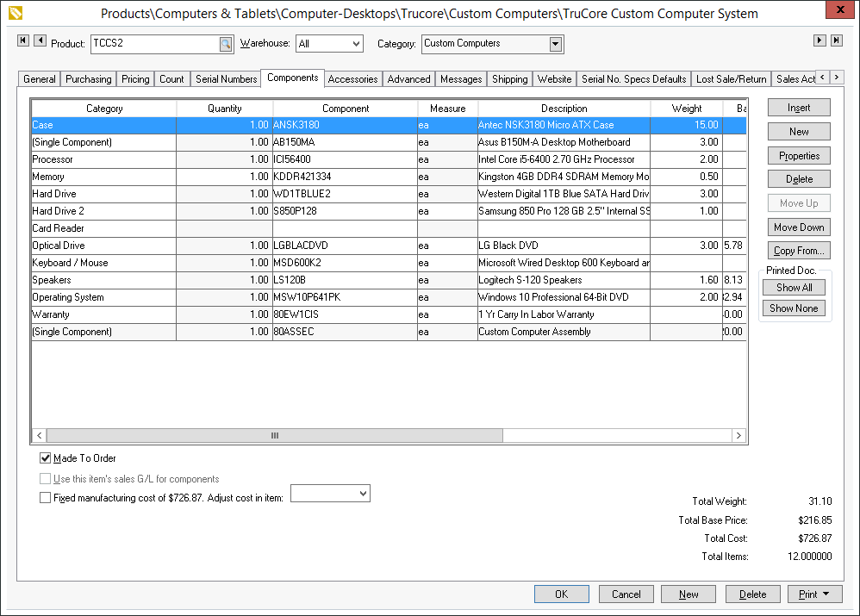This screenshot has height=616, width=860.
Task: Uncheck the Made To Order checkbox
Action: (x=46, y=458)
